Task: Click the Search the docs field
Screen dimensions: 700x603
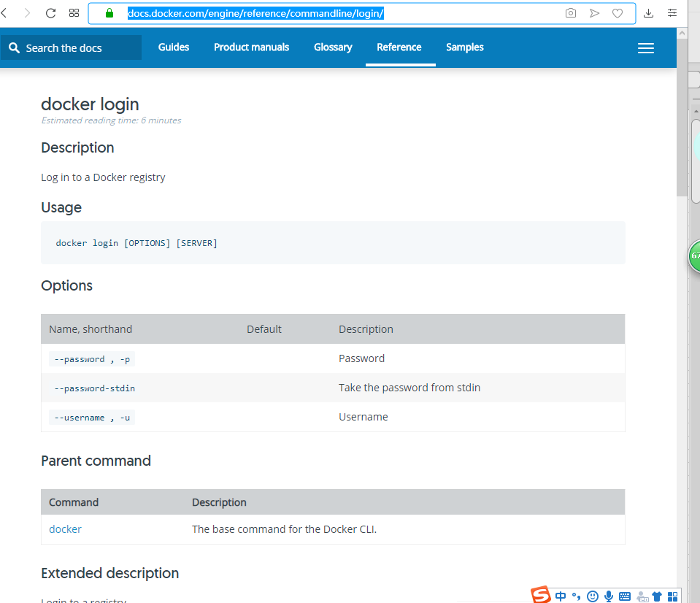Action: [71, 47]
